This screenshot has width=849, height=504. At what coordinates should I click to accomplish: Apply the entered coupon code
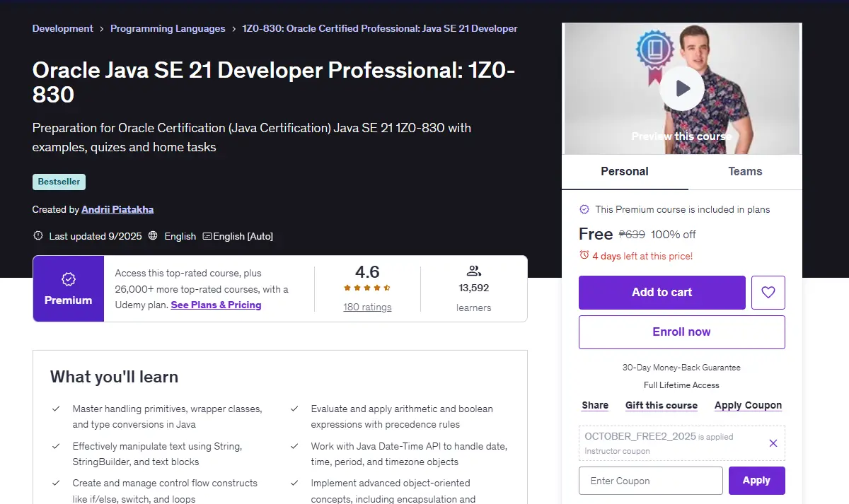[x=757, y=481]
